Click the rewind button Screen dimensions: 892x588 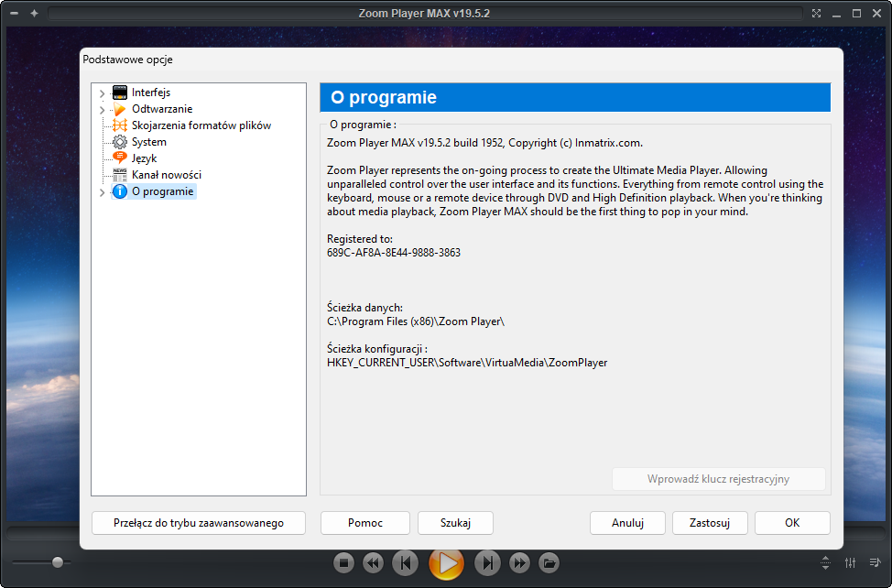tap(373, 563)
